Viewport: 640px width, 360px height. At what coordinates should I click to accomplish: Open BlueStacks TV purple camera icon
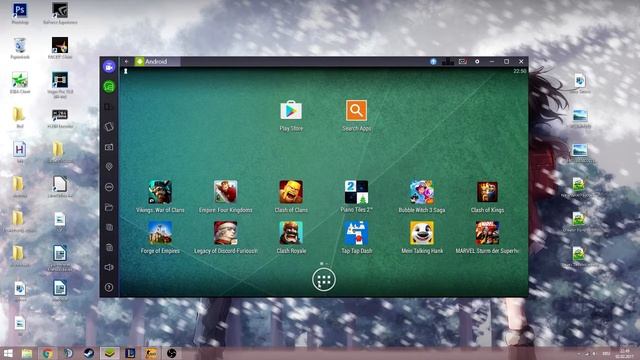point(109,67)
